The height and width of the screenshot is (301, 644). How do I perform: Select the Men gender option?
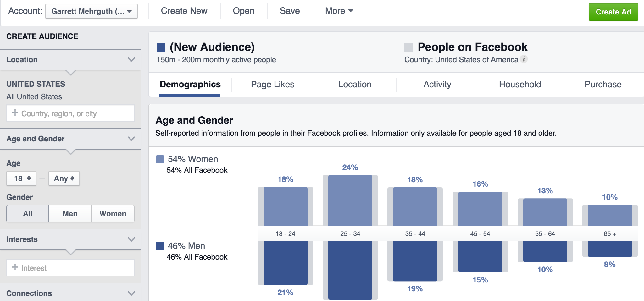pyautogui.click(x=70, y=214)
